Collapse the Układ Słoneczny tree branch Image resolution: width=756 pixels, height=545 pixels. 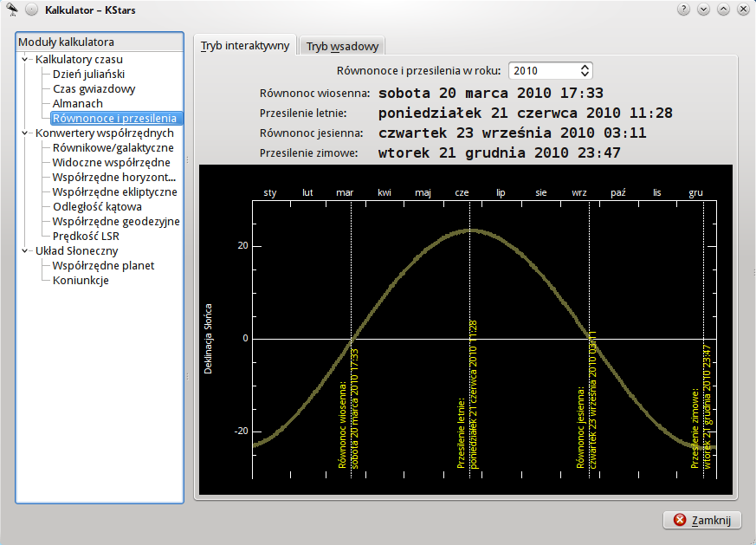[x=26, y=251]
